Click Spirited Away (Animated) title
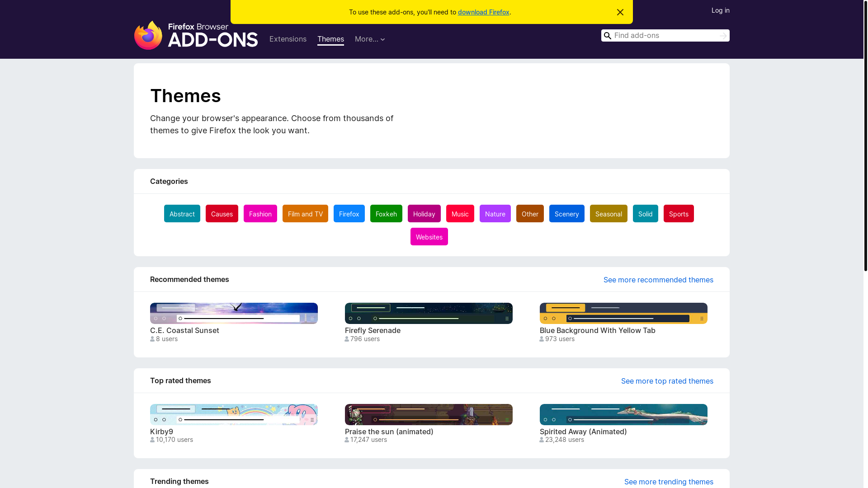The height and width of the screenshot is (488, 868). (583, 432)
